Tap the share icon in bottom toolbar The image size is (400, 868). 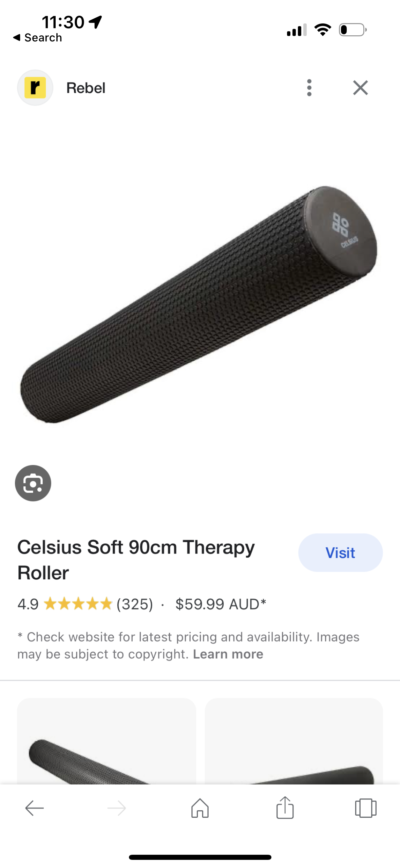click(x=285, y=807)
